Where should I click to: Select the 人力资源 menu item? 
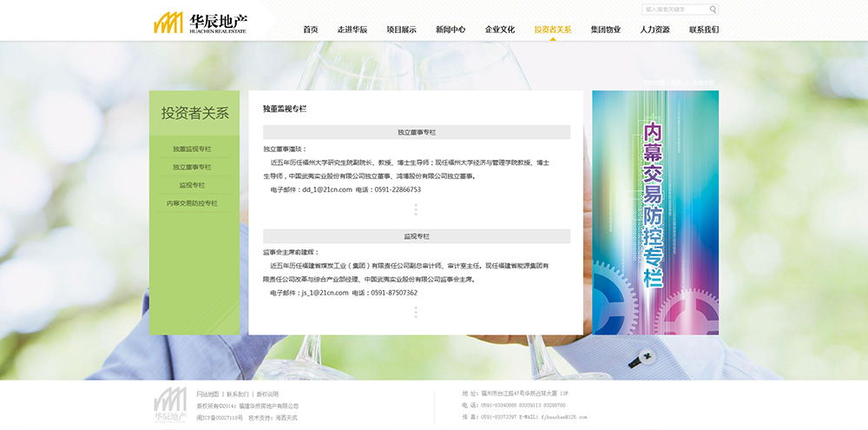point(654,30)
